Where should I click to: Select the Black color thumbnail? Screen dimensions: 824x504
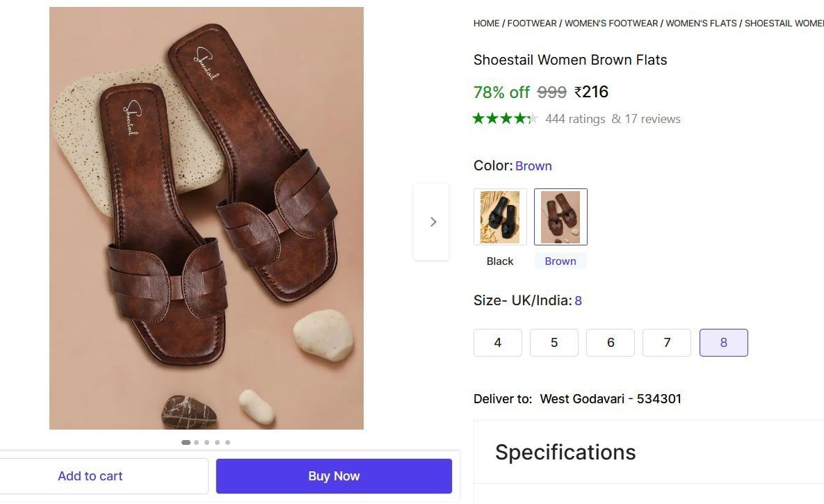click(x=500, y=217)
